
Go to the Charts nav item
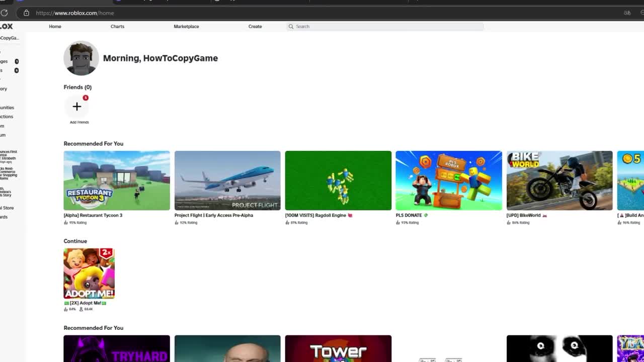click(117, 27)
